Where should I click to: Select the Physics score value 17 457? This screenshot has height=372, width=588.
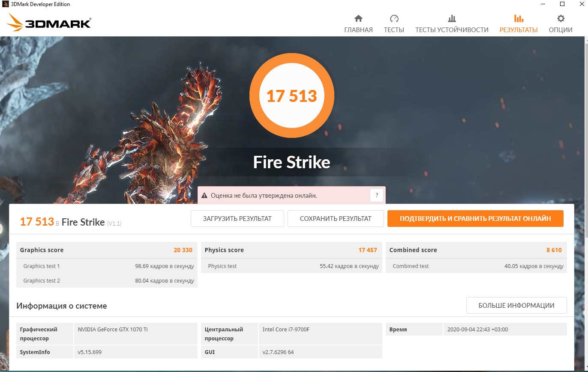(x=368, y=250)
